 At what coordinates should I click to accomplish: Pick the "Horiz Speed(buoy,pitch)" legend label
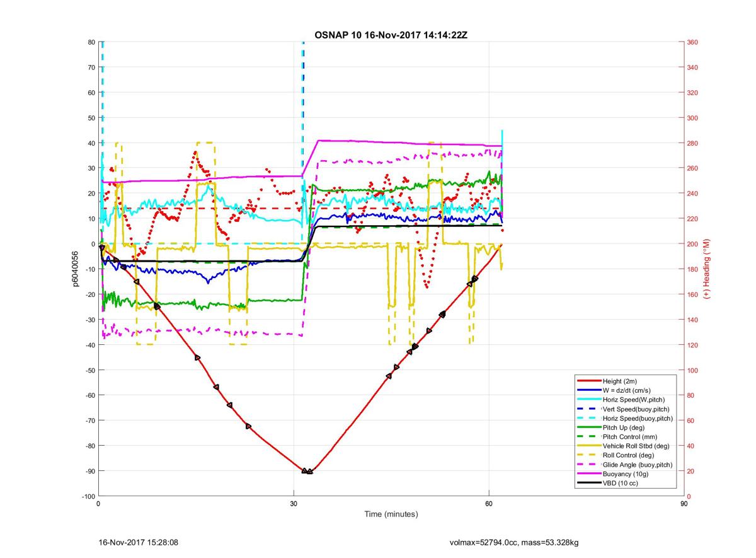[638, 418]
